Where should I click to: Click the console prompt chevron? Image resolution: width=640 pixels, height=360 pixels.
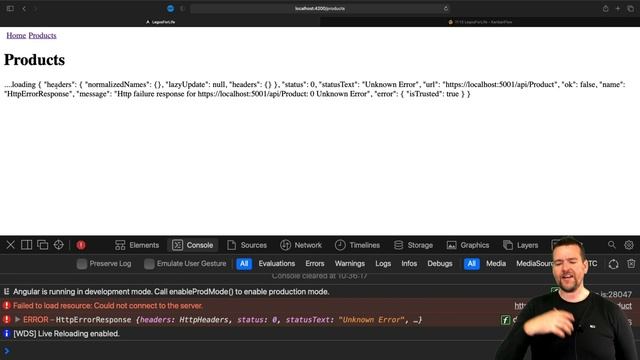7,351
